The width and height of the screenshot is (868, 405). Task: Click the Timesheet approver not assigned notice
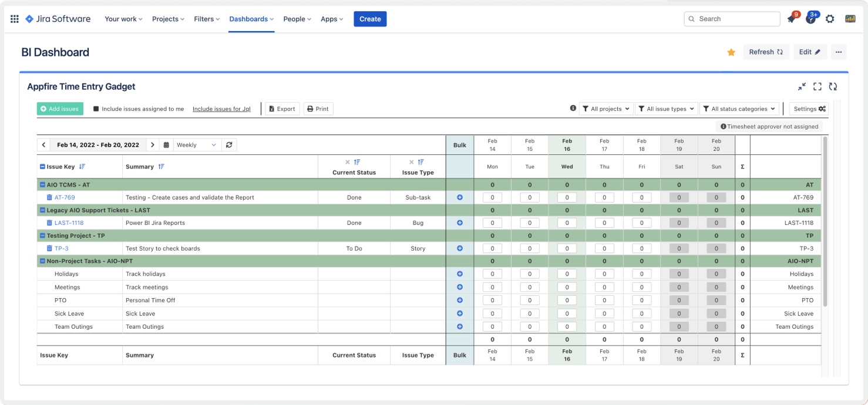(x=769, y=126)
